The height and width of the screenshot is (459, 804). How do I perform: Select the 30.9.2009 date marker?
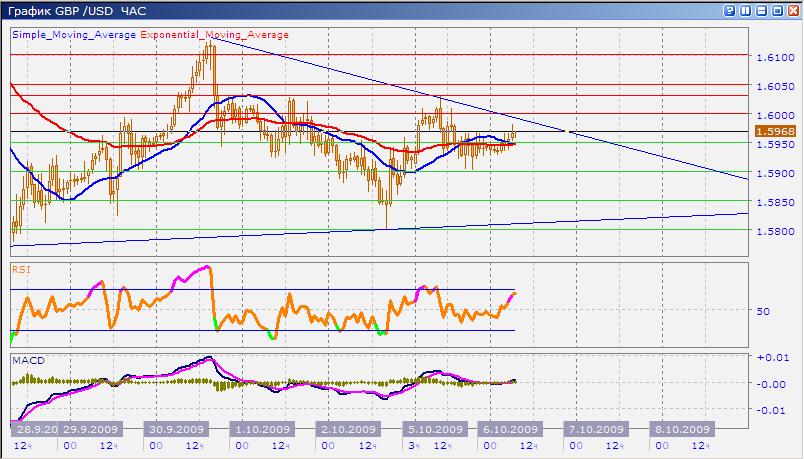[x=176, y=427]
